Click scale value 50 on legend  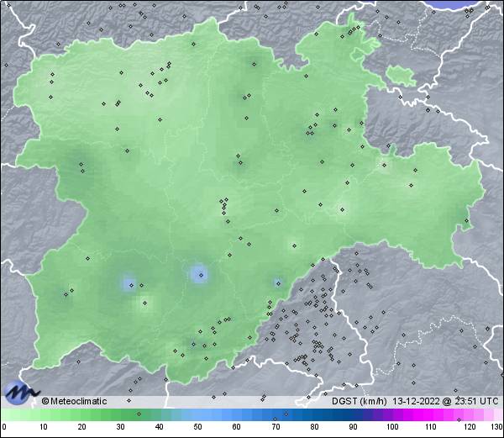(x=197, y=427)
